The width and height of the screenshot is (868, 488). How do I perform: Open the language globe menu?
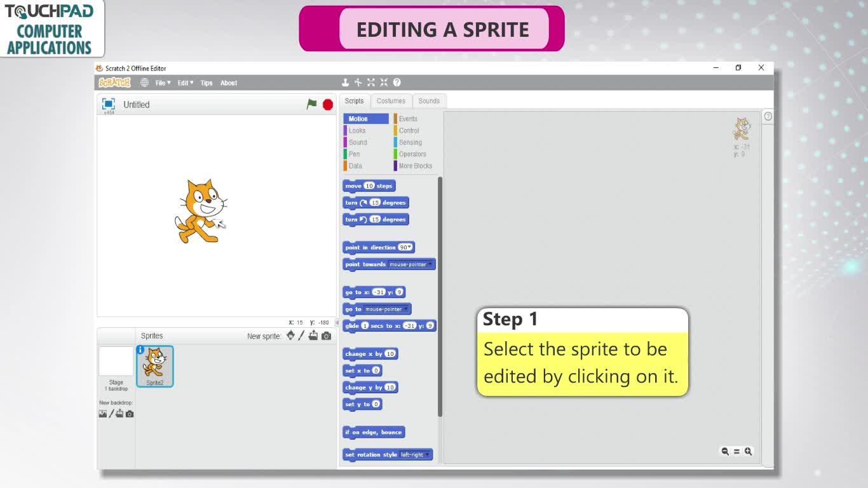[144, 83]
